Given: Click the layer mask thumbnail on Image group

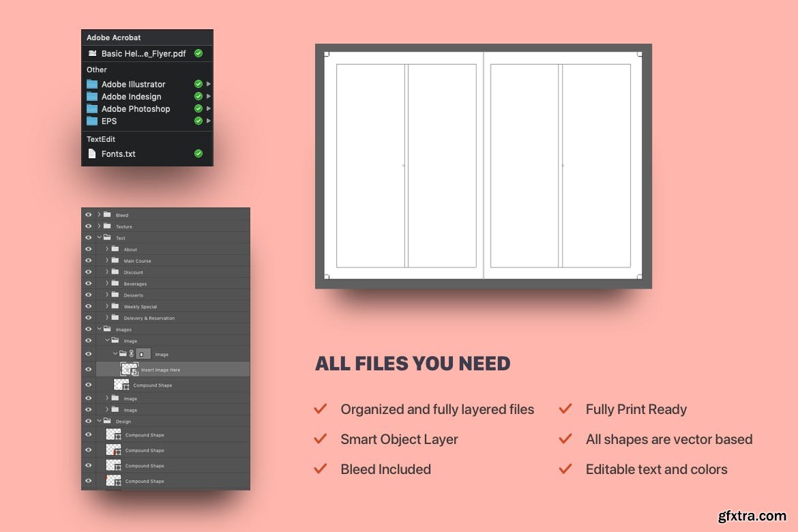Looking at the screenshot, I should [x=143, y=354].
